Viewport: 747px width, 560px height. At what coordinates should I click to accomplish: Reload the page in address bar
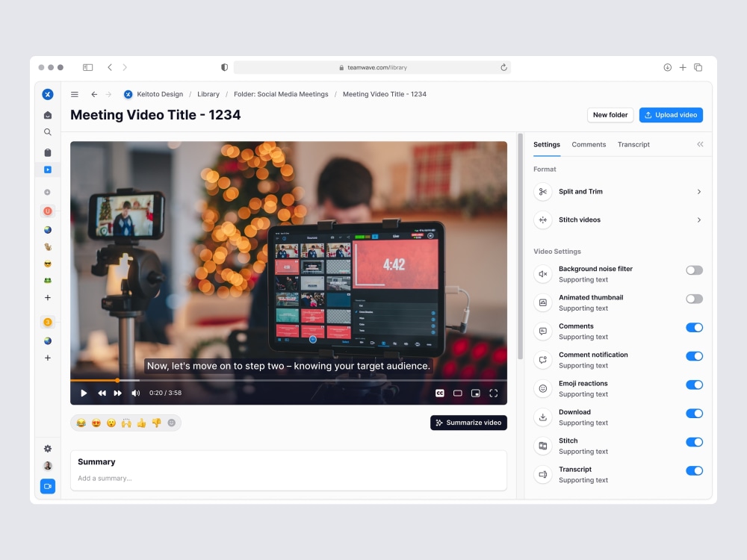[503, 67]
